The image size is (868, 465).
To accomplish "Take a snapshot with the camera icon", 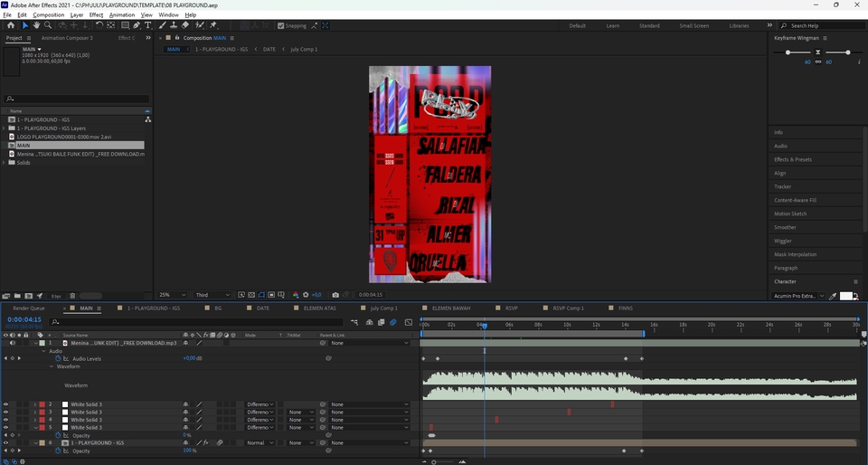I will [x=335, y=295].
